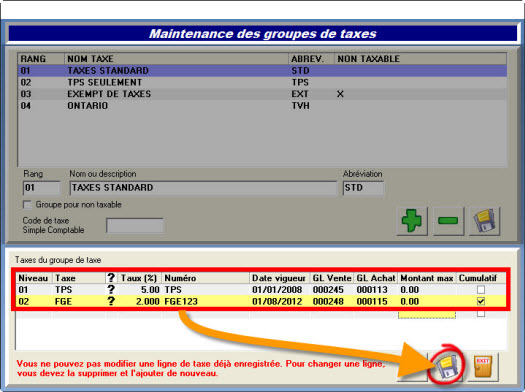Check the Cumulatif box on the empty row

tap(481, 313)
